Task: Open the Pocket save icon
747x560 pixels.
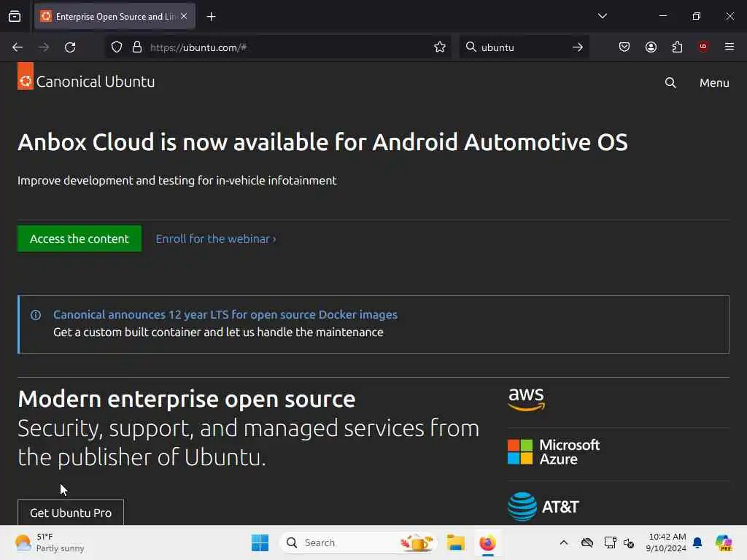Action: tap(624, 47)
